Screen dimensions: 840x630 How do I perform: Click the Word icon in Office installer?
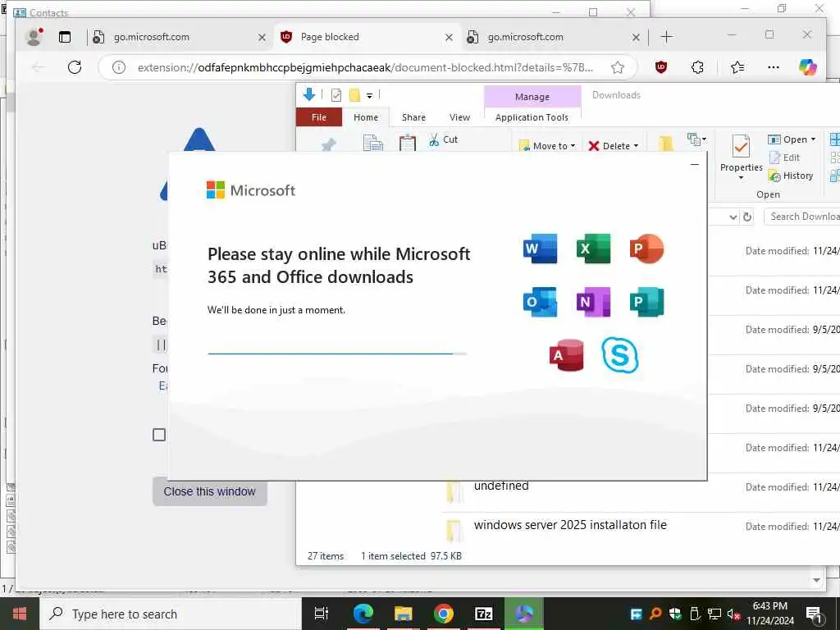tap(540, 249)
